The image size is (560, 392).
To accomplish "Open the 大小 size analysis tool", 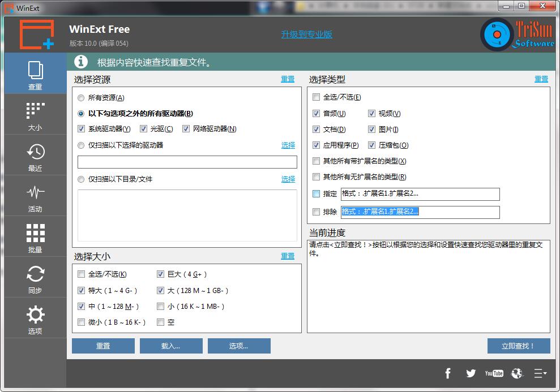I will coord(35,114).
